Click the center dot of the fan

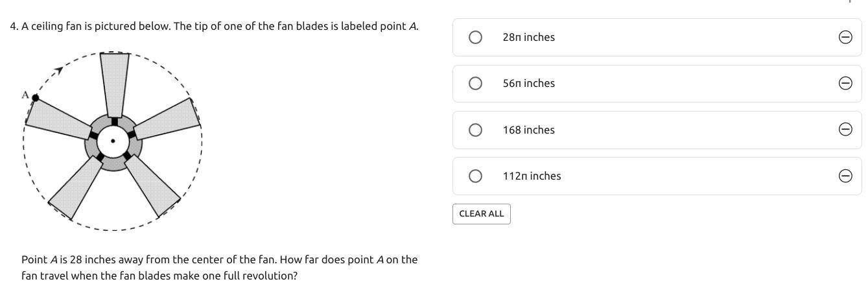click(113, 141)
